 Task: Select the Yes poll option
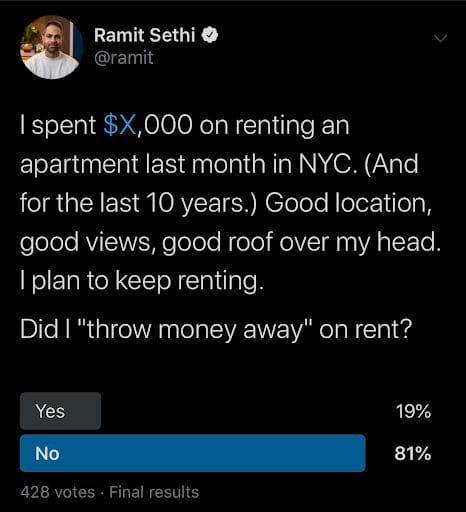click(60, 411)
